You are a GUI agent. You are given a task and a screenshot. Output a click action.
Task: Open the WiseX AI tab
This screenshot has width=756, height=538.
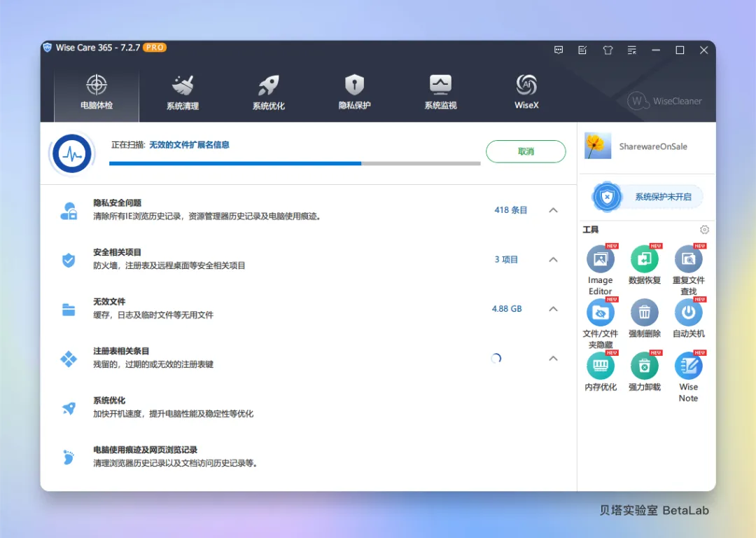coord(526,93)
